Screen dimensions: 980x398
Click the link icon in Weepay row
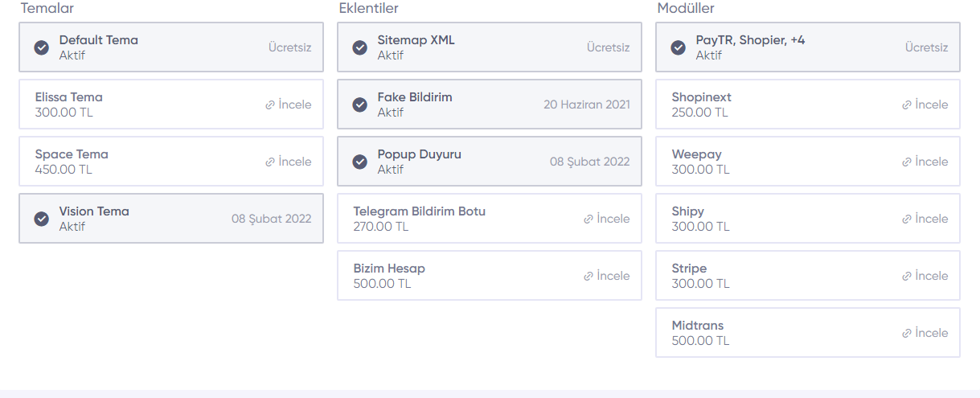pyautogui.click(x=907, y=162)
